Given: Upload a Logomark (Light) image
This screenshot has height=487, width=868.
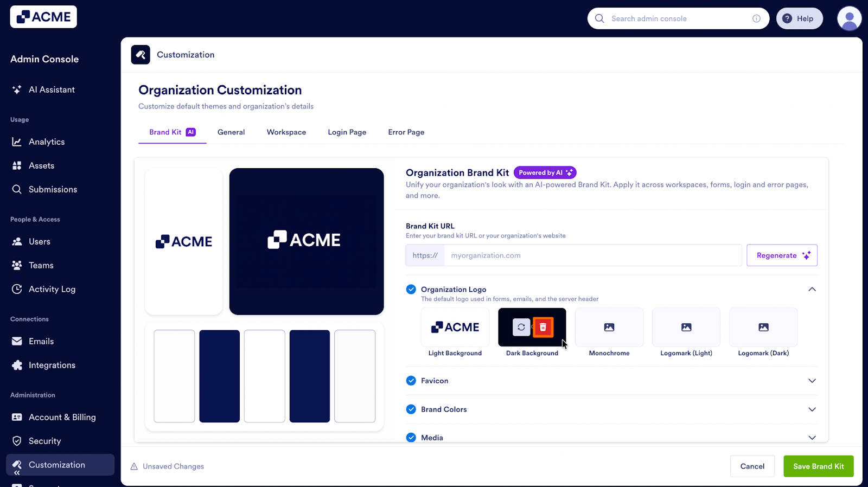Looking at the screenshot, I should pyautogui.click(x=686, y=327).
